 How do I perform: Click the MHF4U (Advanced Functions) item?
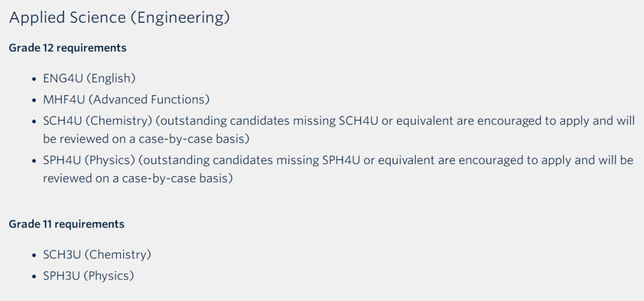[x=126, y=99]
